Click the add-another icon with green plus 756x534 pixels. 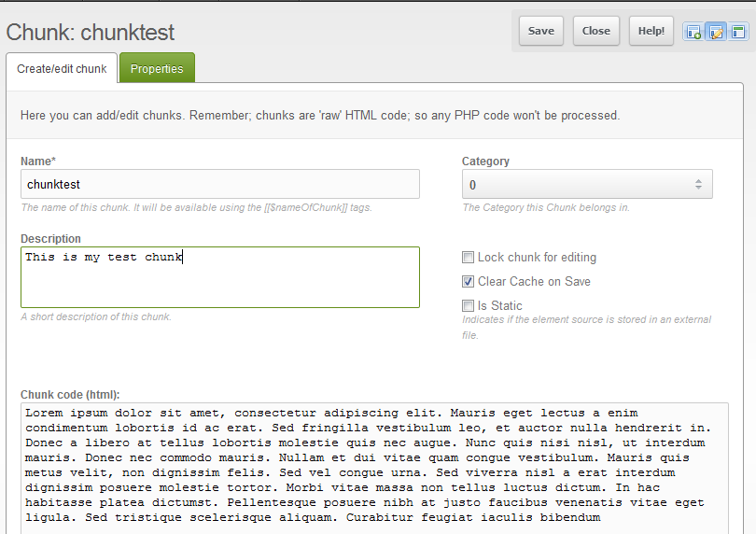[x=693, y=32]
